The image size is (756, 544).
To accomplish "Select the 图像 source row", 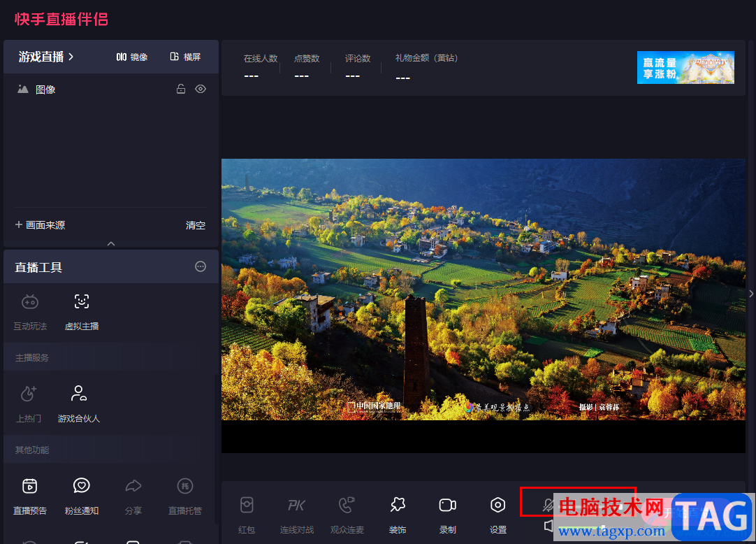I will pyautogui.click(x=111, y=90).
